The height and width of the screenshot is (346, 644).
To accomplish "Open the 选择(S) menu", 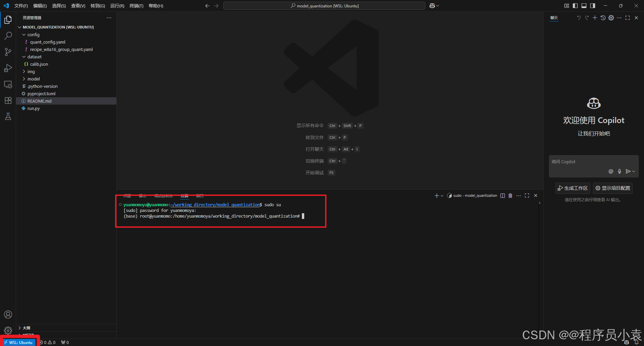I will pyautogui.click(x=59, y=6).
